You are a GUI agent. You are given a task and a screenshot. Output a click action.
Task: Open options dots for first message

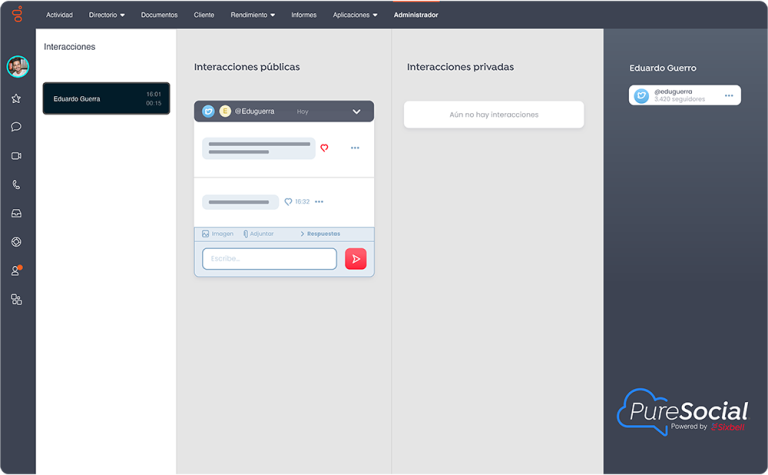click(355, 147)
